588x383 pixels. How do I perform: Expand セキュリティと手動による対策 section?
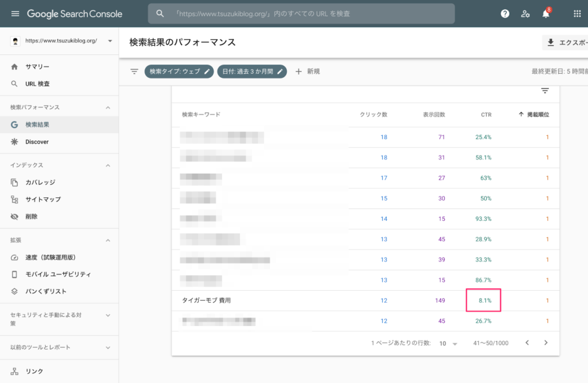pyautogui.click(x=108, y=316)
